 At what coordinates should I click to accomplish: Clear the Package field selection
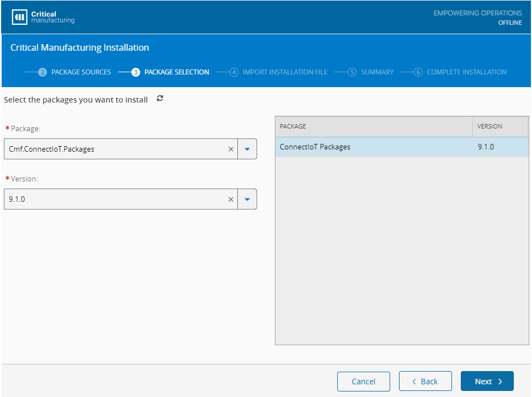[231, 149]
